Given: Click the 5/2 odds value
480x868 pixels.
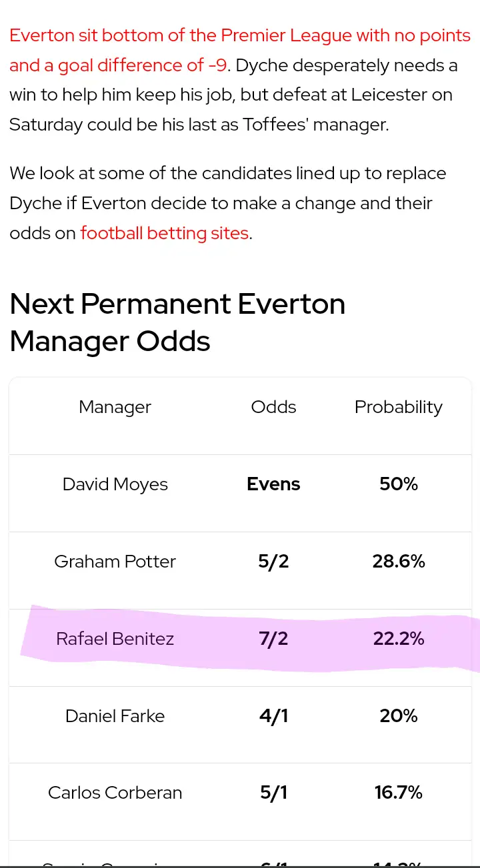Looking at the screenshot, I should tap(273, 562).
